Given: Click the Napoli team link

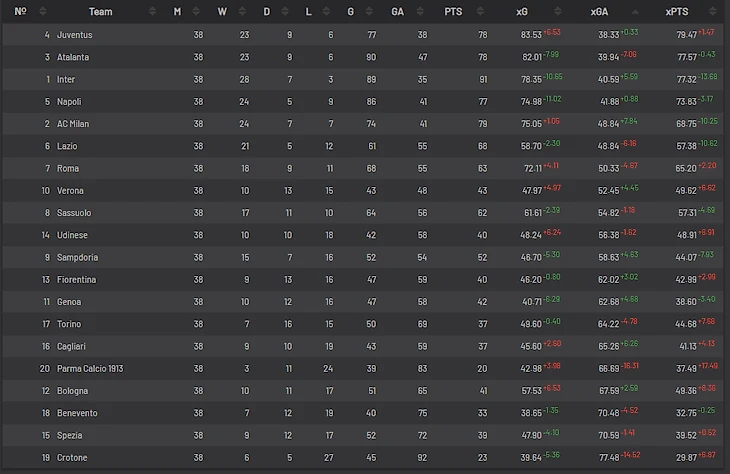Looking at the screenshot, I should (x=69, y=101).
